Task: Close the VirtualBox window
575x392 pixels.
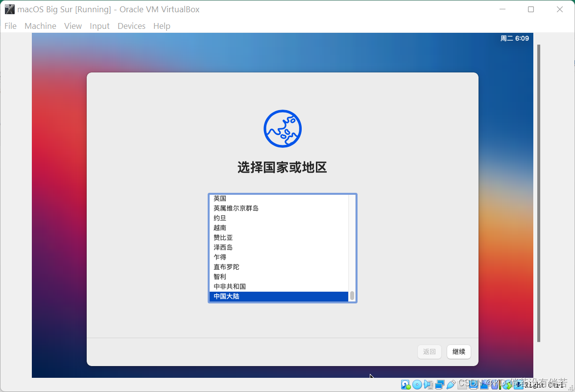Action: pyautogui.click(x=560, y=9)
